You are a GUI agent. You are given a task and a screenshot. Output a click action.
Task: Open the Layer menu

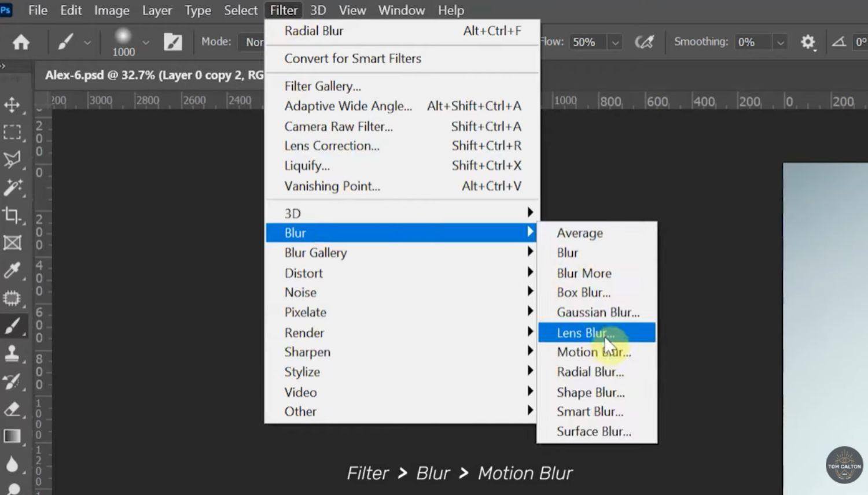click(157, 10)
